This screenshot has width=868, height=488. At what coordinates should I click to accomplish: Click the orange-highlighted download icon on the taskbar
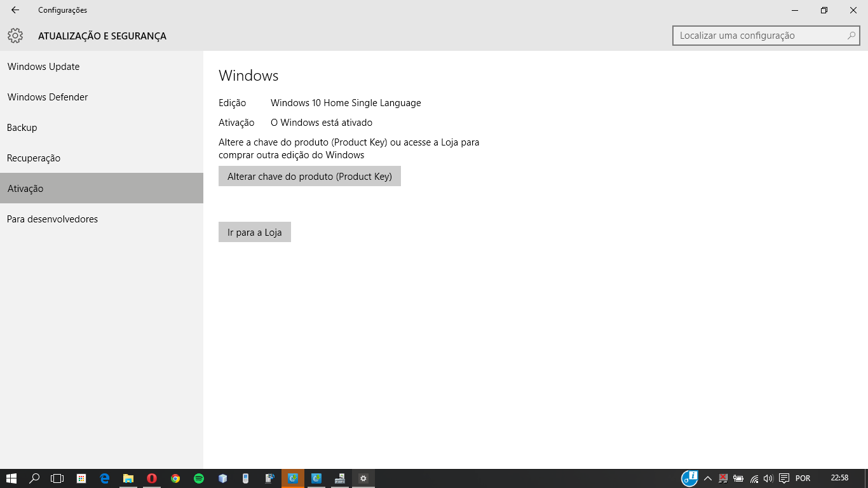(x=293, y=478)
